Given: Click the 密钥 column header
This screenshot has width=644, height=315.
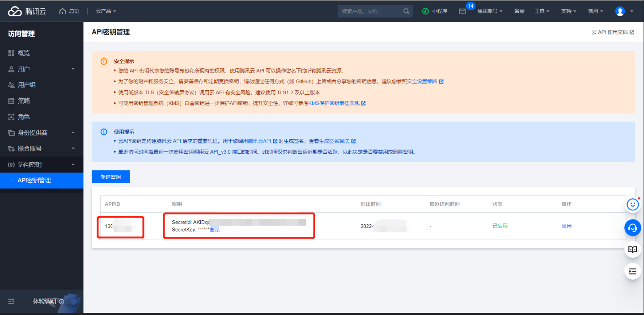Looking at the screenshot, I should coord(177,204).
